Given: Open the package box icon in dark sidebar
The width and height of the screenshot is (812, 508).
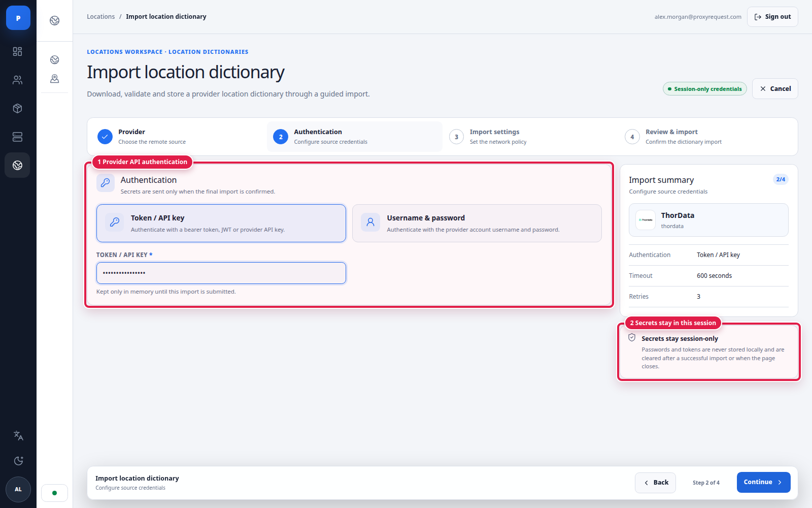Looking at the screenshot, I should tap(18, 108).
